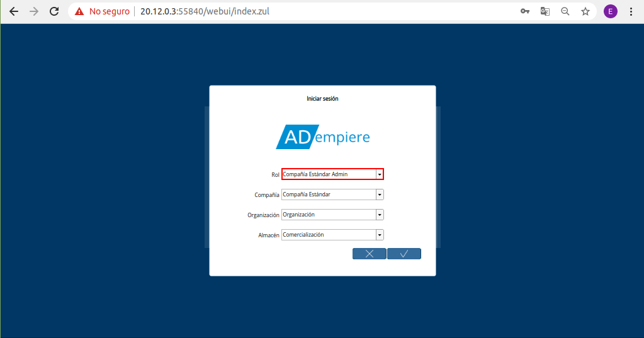Select the Compañía field 'Compañía Estándar'
Image resolution: width=644 pixels, height=338 pixels.
[329, 194]
